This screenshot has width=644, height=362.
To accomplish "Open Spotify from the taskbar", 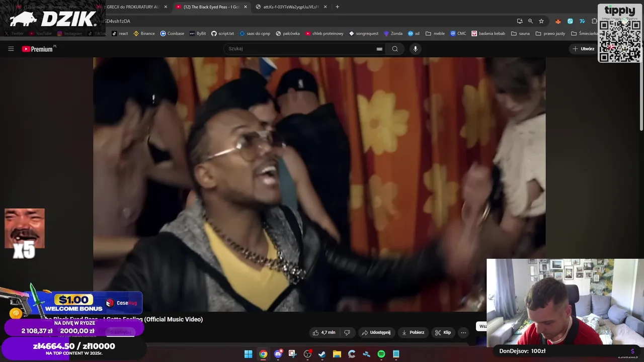I will pyautogui.click(x=381, y=354).
